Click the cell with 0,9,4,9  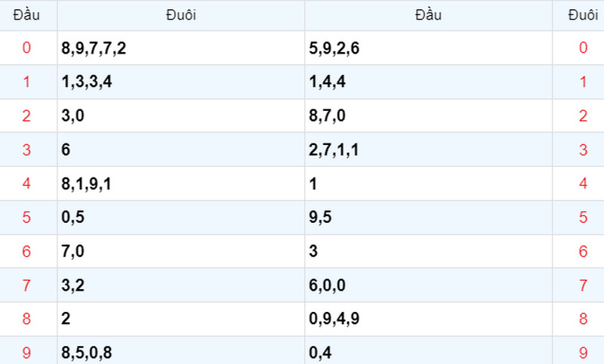[x=428, y=319]
